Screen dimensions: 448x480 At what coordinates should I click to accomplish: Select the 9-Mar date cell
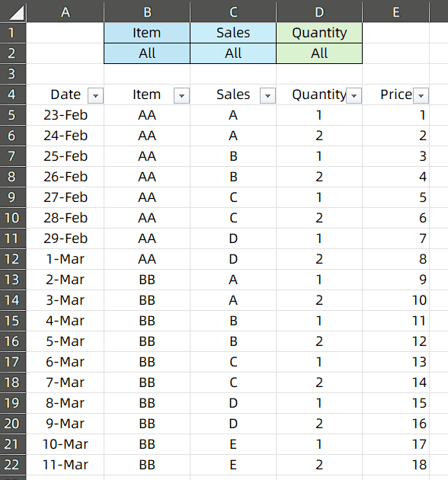click(66, 424)
